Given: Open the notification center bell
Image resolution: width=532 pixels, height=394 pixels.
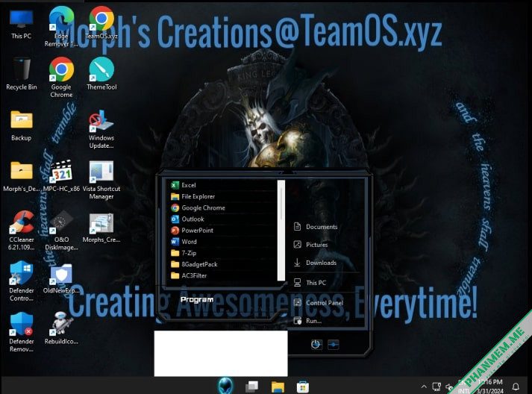Looking at the screenshot, I should [x=516, y=387].
